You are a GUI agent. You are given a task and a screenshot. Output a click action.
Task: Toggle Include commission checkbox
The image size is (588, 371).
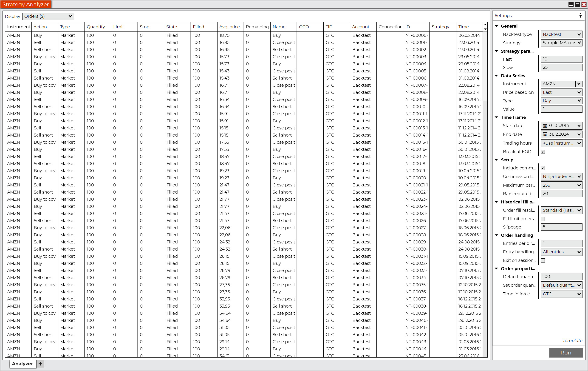(543, 168)
